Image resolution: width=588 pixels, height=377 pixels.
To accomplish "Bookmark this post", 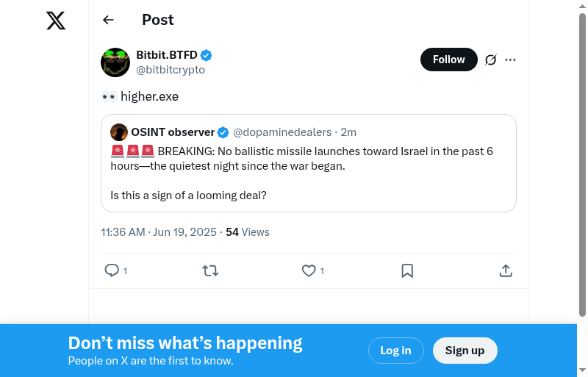I will coord(407,270).
